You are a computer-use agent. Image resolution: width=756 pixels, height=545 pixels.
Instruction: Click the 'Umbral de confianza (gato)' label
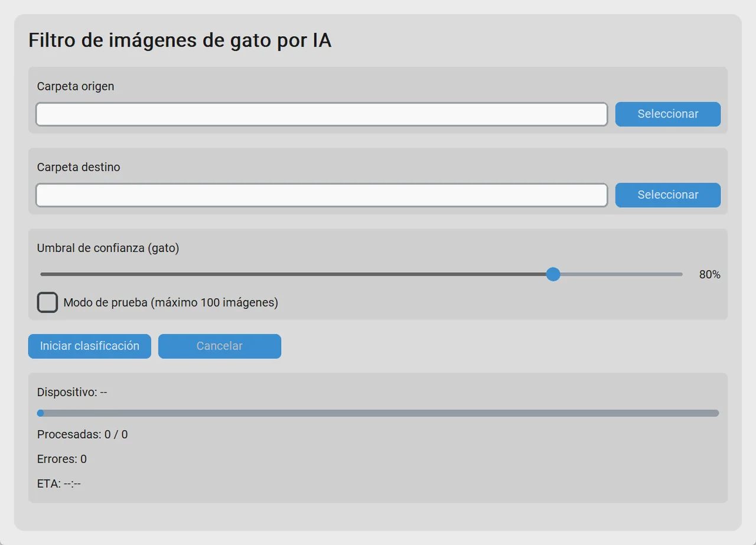point(108,248)
